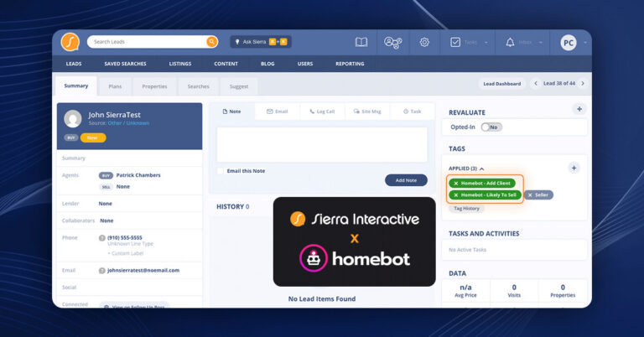Open the LEADS menu
644x337 pixels.
pyautogui.click(x=74, y=64)
